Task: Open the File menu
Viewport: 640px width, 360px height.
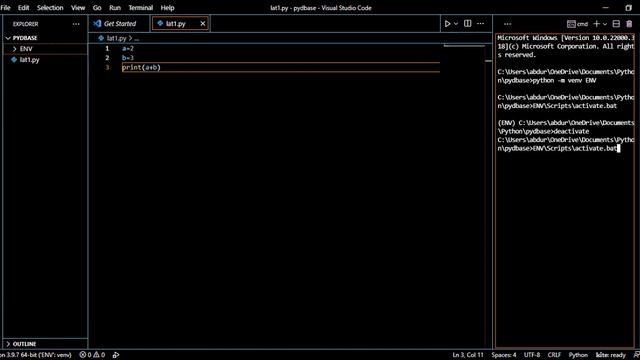Action: pos(5,8)
